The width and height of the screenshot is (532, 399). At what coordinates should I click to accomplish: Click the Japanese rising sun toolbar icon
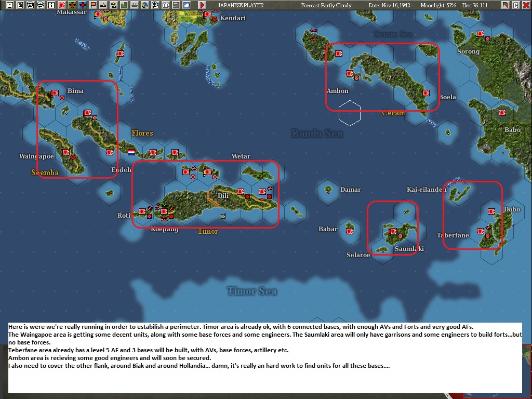pos(62,5)
